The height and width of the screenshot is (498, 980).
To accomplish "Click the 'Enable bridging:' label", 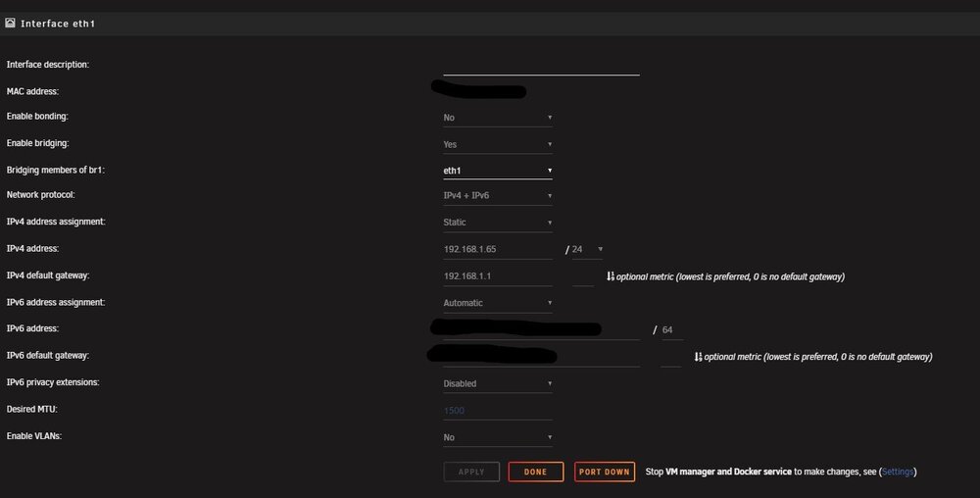I will tap(37, 143).
